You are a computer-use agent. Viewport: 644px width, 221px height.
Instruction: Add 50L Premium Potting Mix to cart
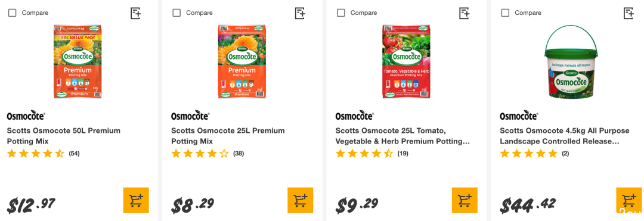coord(136,200)
